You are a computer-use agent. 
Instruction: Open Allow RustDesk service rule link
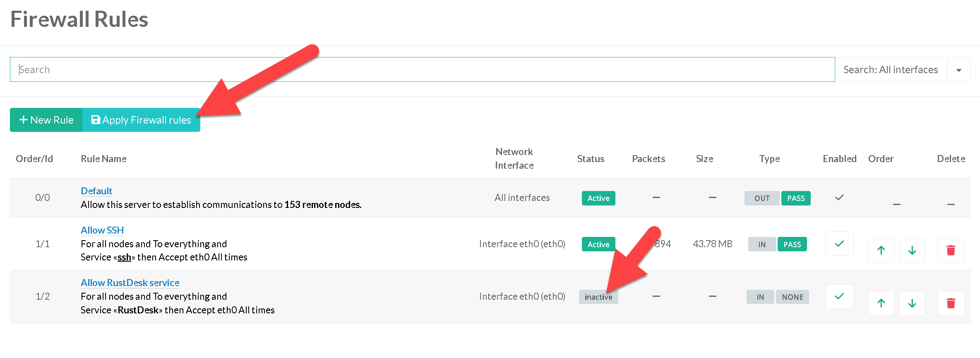coord(130,283)
